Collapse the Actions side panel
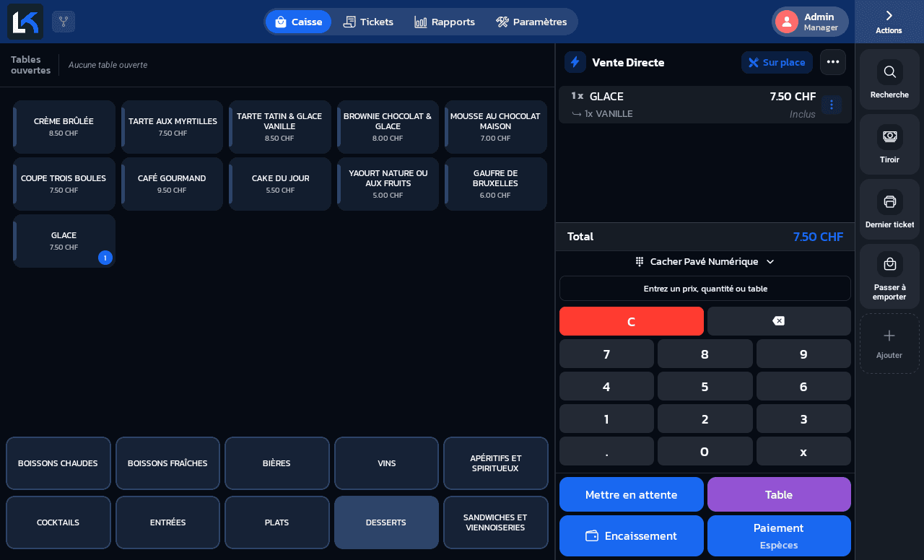 (889, 22)
